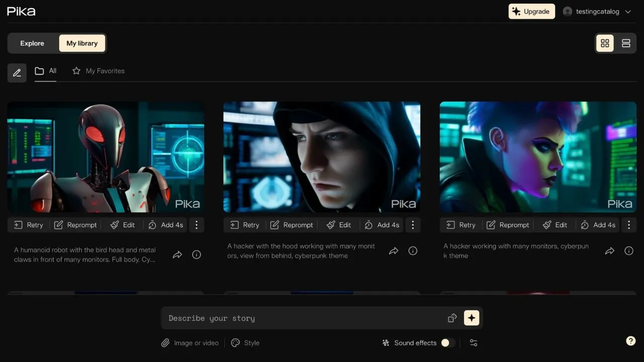
Task: Open the help question mark icon
Action: tap(630, 341)
